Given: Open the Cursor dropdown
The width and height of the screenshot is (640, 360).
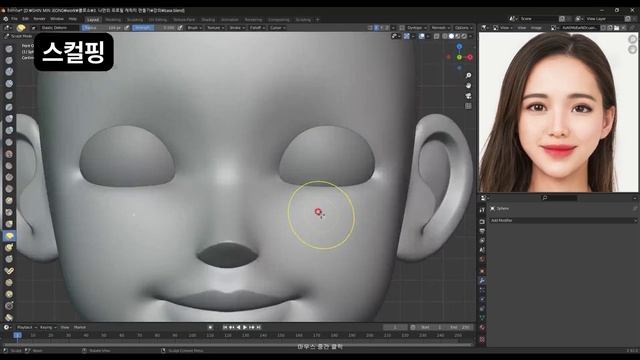Looking at the screenshot, I should (278, 28).
